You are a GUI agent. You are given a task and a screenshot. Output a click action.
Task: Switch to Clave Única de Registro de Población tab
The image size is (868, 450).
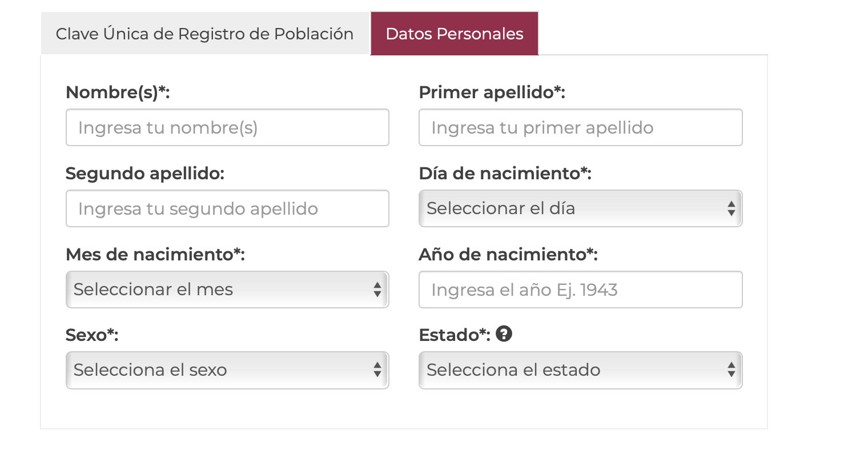[204, 34]
